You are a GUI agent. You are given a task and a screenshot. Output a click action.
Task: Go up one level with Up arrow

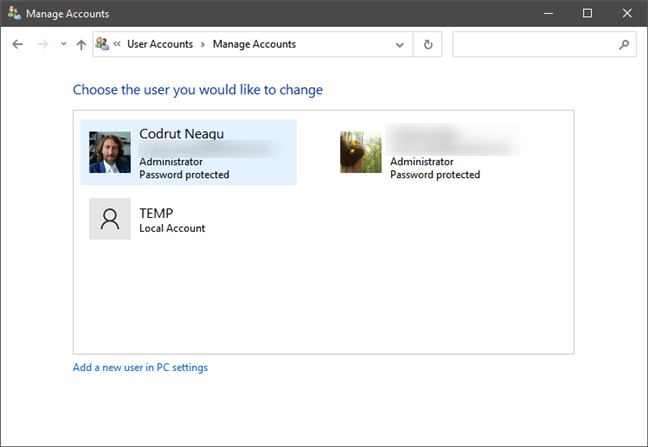pos(81,45)
